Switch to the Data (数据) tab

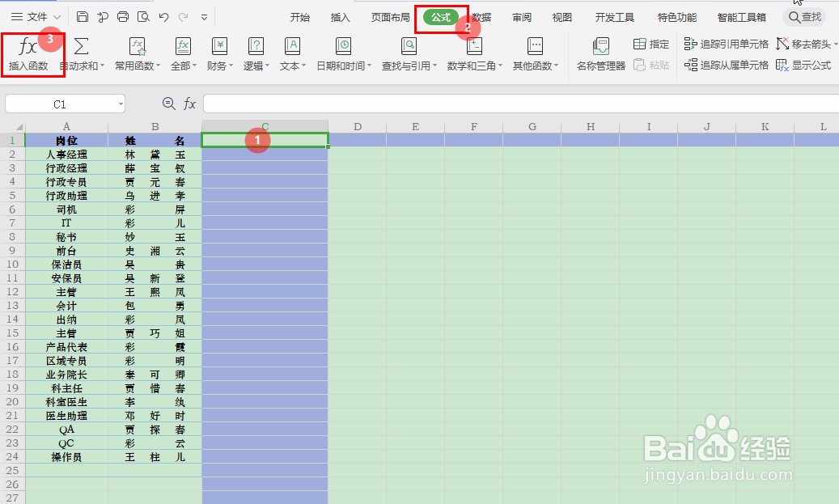pyautogui.click(x=481, y=17)
